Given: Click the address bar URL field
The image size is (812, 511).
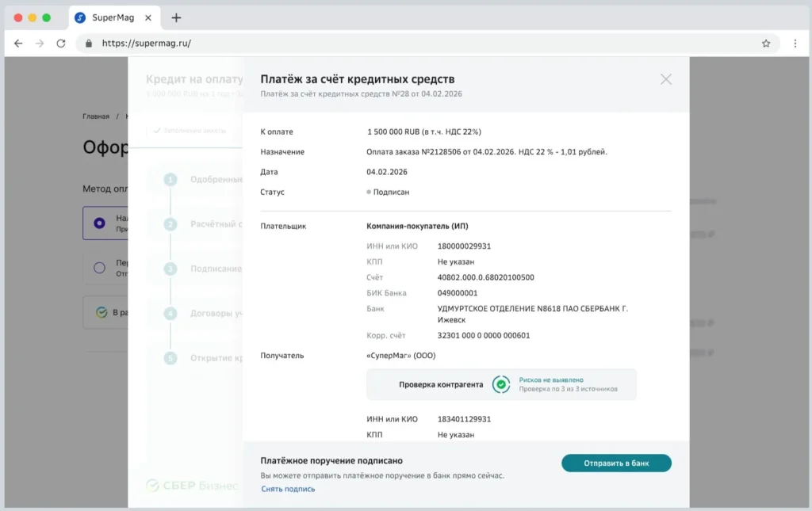Looking at the screenshot, I should point(427,44).
